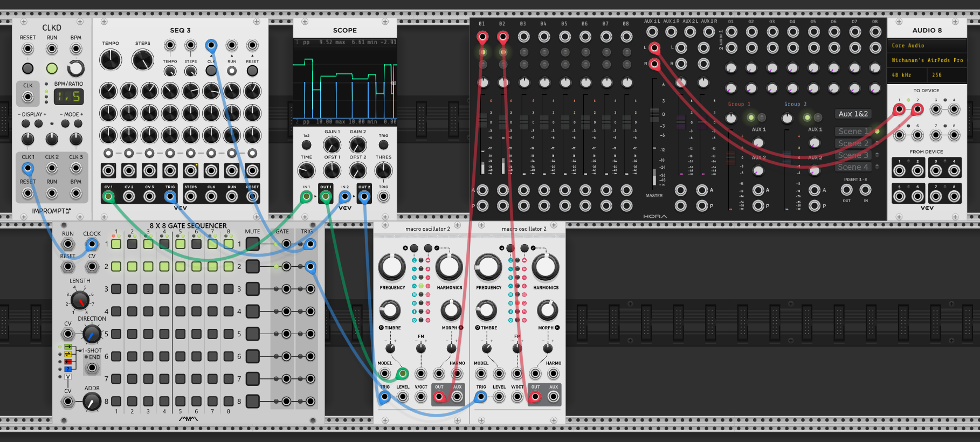Toggle lit green button beside Group 2 knob
This screenshot has width=980, height=442.
(807, 118)
